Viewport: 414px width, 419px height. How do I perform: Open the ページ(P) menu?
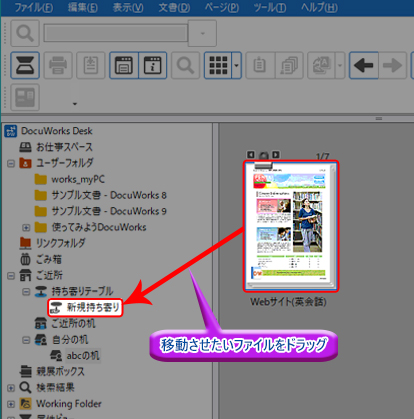(x=222, y=7)
